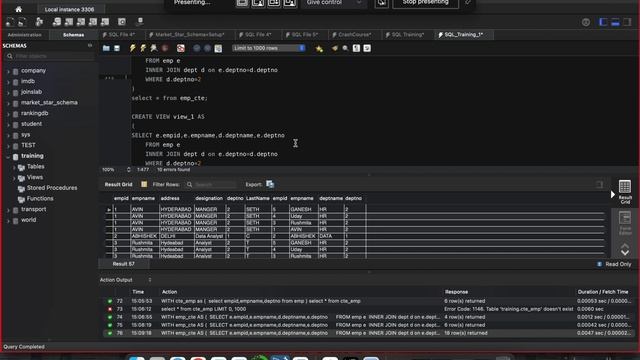Toggle the left sidebar panel
This screenshot has height=360, width=640.
tap(603, 22)
